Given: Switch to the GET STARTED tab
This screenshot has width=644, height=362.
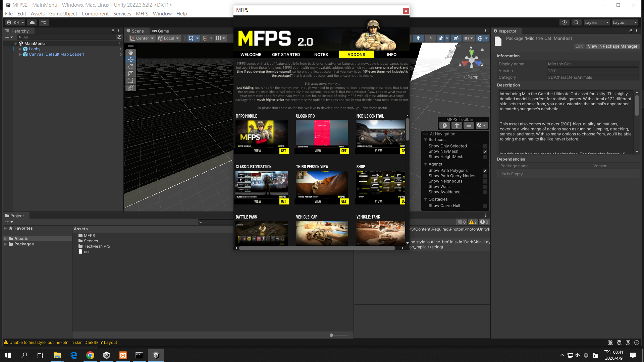Looking at the screenshot, I should coord(286,54).
